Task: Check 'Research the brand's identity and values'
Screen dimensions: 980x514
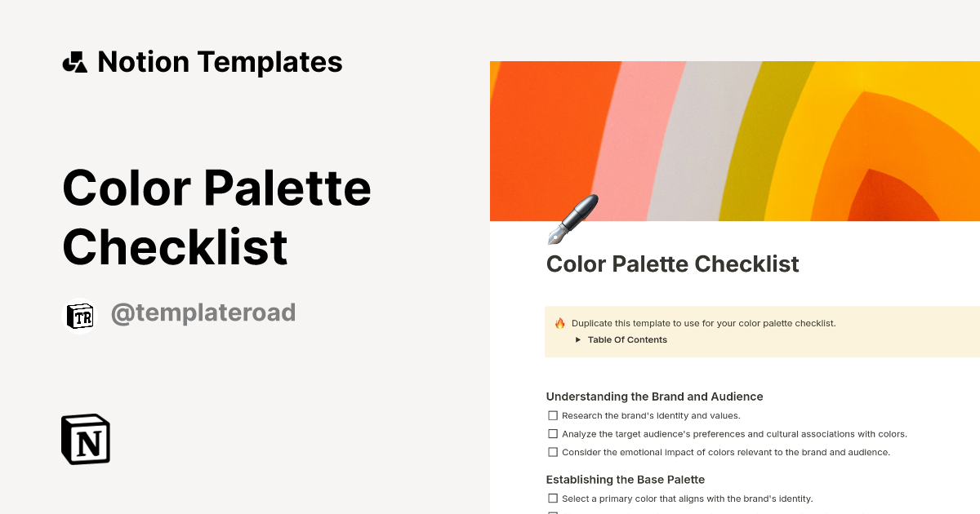Action: pos(553,415)
